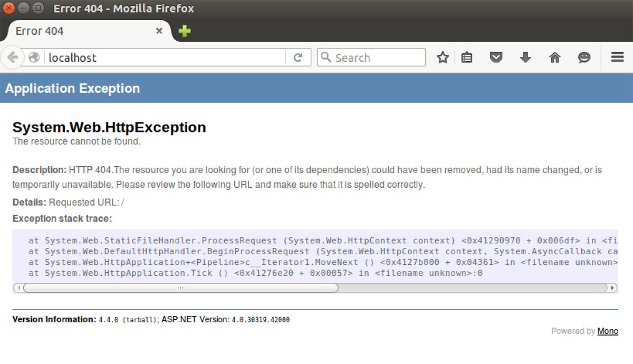Click the localhost address bar
Image resolution: width=633 pixels, height=364 pixels.
tap(165, 58)
